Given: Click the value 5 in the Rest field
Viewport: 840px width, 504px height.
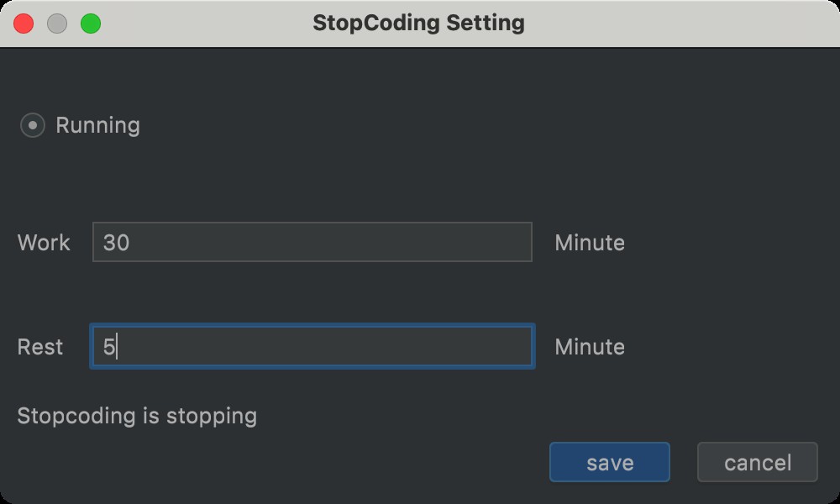Looking at the screenshot, I should [109, 347].
